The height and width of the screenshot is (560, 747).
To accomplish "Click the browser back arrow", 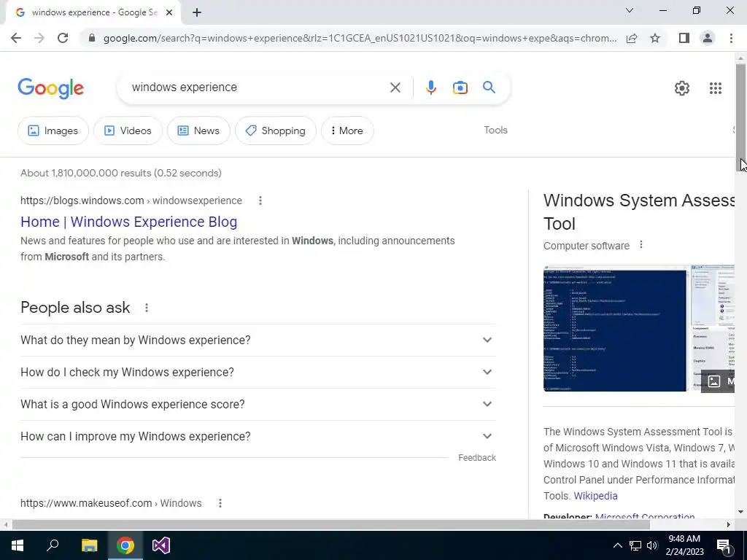I will point(16,38).
